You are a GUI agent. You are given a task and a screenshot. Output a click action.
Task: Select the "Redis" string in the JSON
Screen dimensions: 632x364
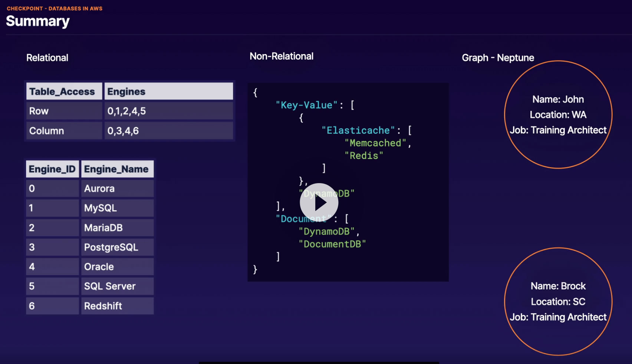pos(364,156)
